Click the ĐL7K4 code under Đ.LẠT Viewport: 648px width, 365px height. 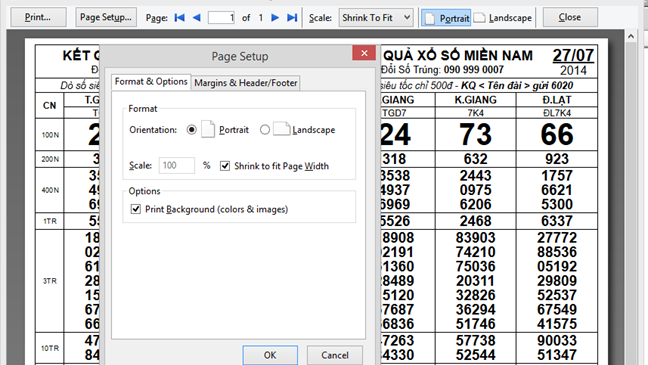pyautogui.click(x=557, y=113)
